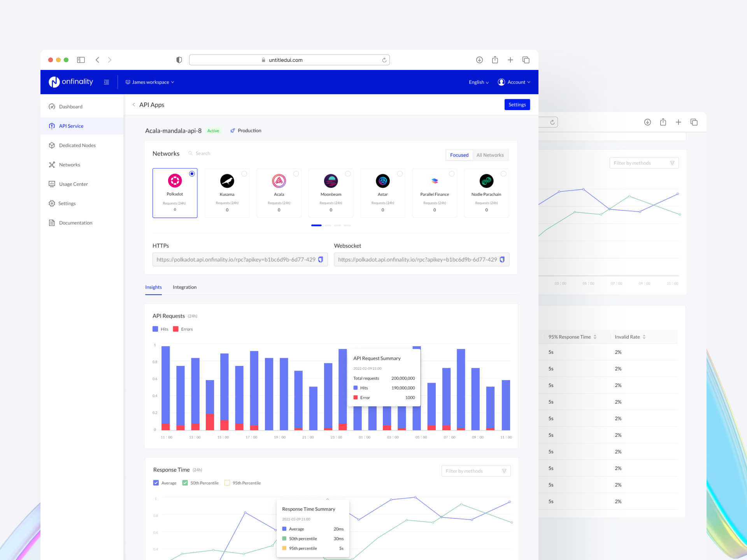Enable the 95th Percentile checkbox

tap(227, 483)
